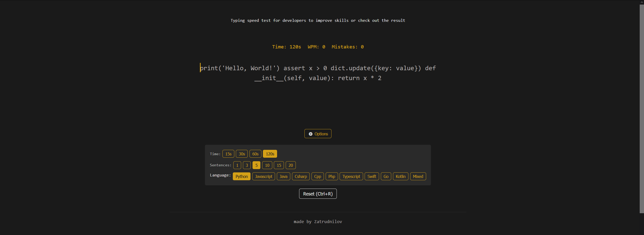Image resolution: width=644 pixels, height=235 pixels.
Task: Select the 5 sentences option
Action: click(x=256, y=165)
